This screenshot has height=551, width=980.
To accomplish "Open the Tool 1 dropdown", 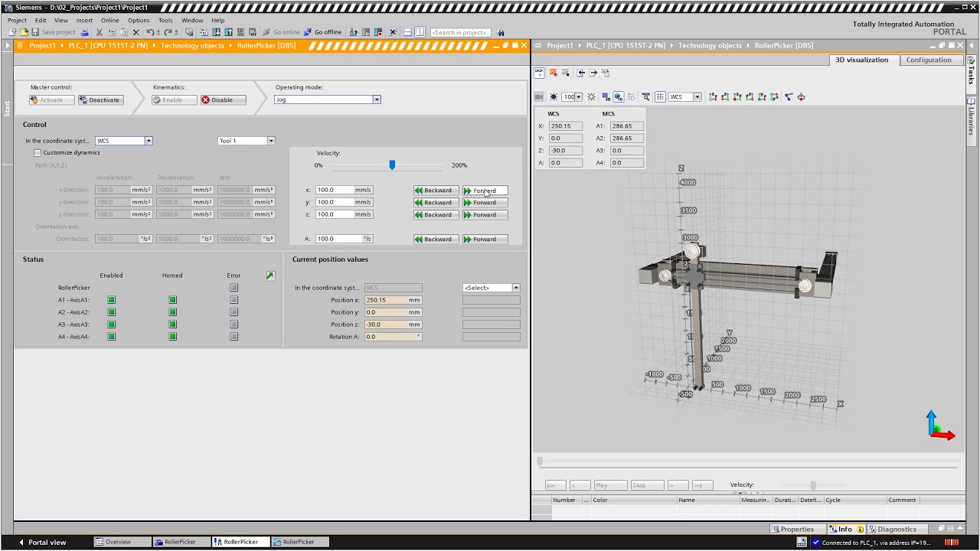I will click(x=270, y=141).
